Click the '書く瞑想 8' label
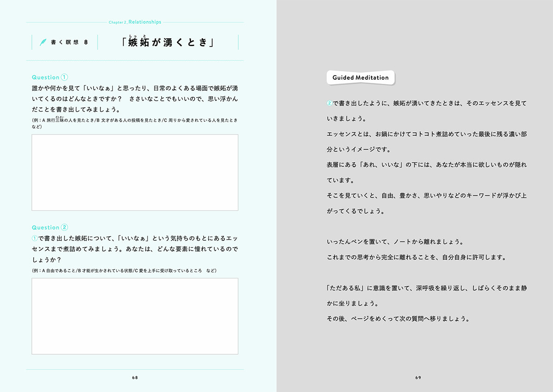Viewport: 553px width, 392px height. 69,42
